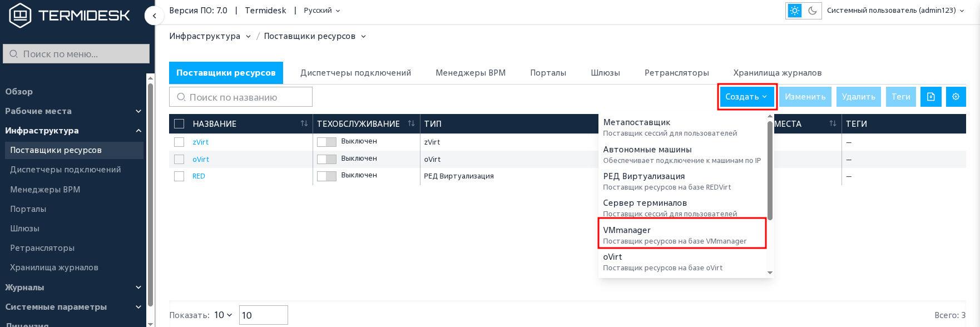
Task: Check the checkbox for the oVirt row
Action: pyautogui.click(x=179, y=159)
